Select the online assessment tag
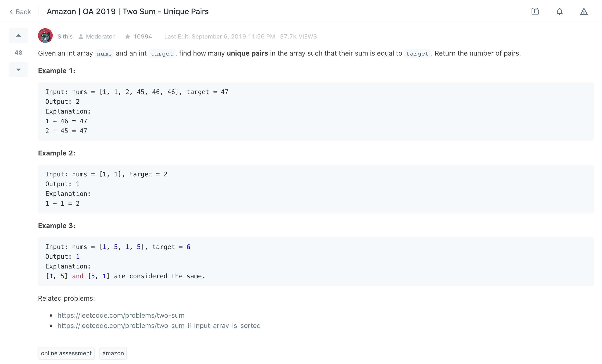Viewport: 602px width, 364px height. (66, 353)
